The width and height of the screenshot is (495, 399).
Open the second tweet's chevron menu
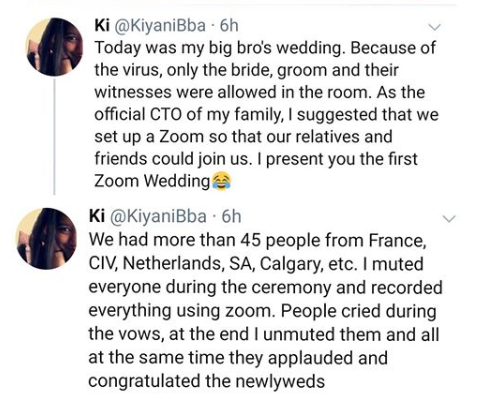coord(449,219)
